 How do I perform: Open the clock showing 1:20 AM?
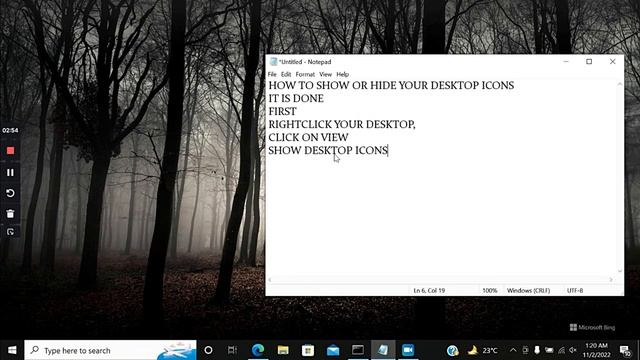pyautogui.click(x=596, y=350)
